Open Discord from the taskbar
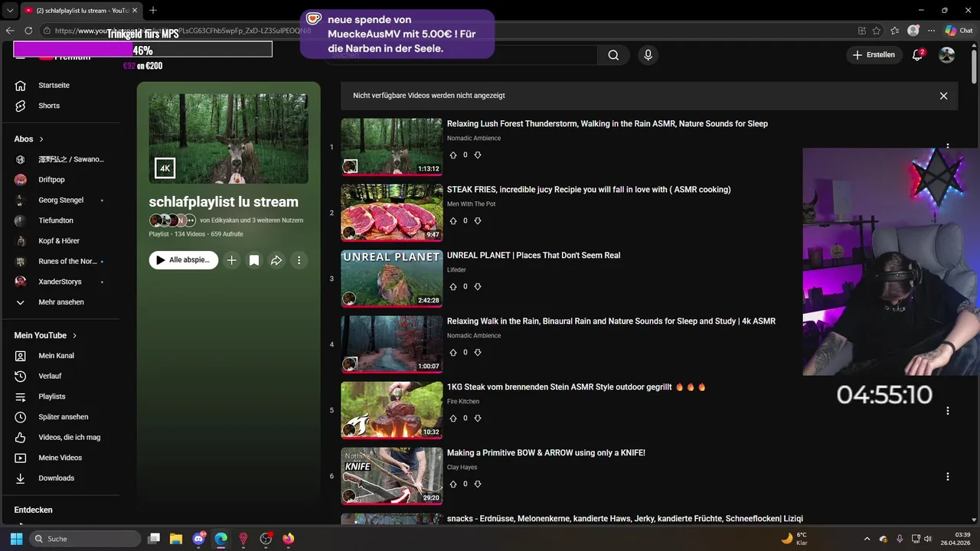The height and width of the screenshot is (551, 980). (199, 539)
